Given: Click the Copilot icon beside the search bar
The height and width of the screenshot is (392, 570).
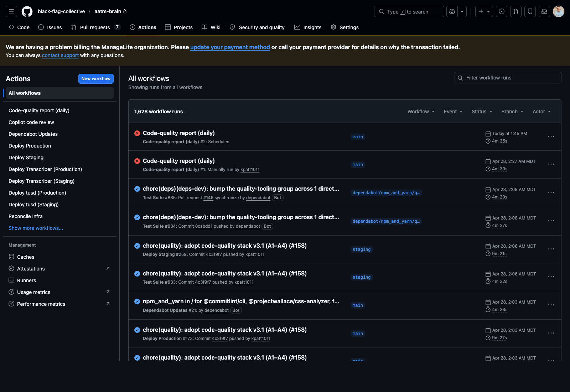Looking at the screenshot, I should click(451, 11).
